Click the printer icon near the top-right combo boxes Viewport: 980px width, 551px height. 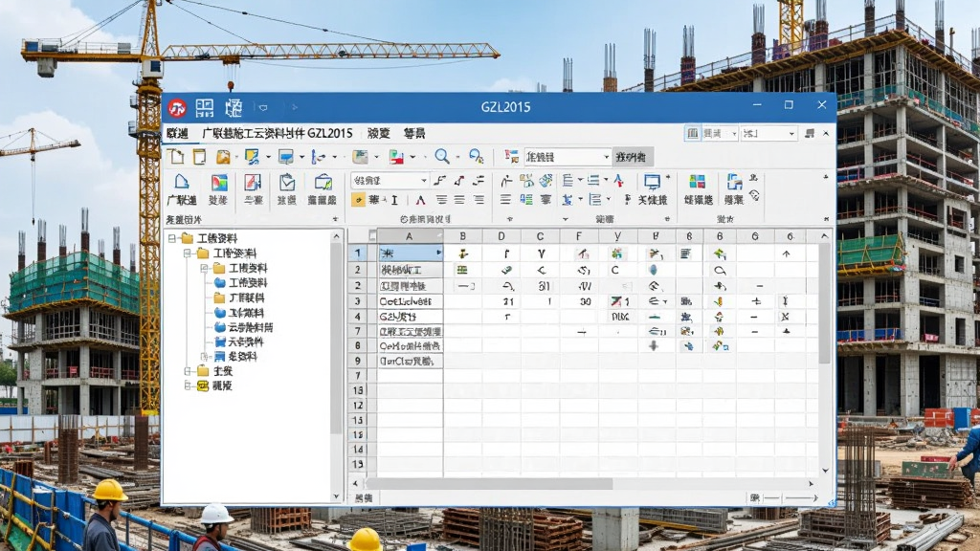click(810, 134)
